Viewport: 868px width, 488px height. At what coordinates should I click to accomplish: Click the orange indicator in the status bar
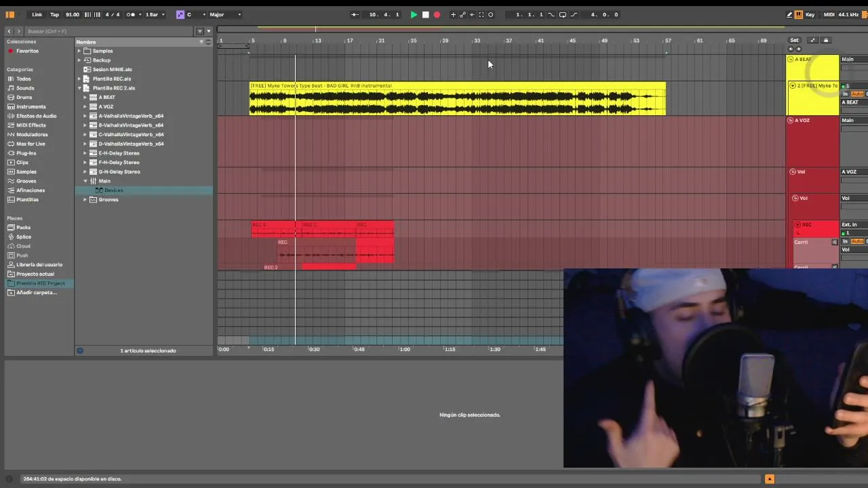[770, 479]
